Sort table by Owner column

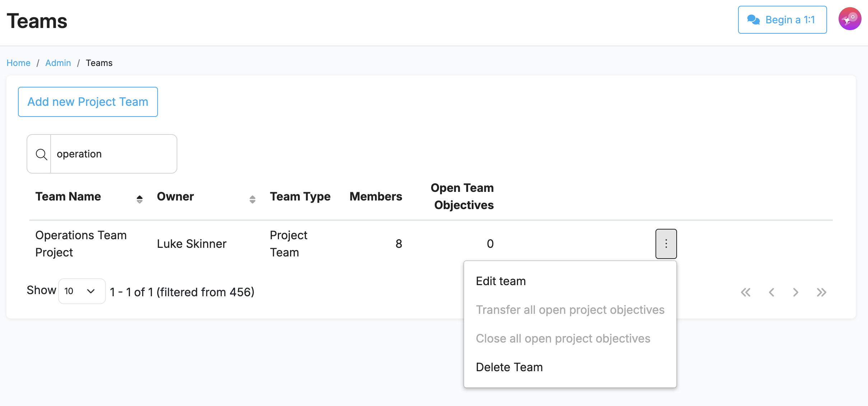pyautogui.click(x=252, y=199)
